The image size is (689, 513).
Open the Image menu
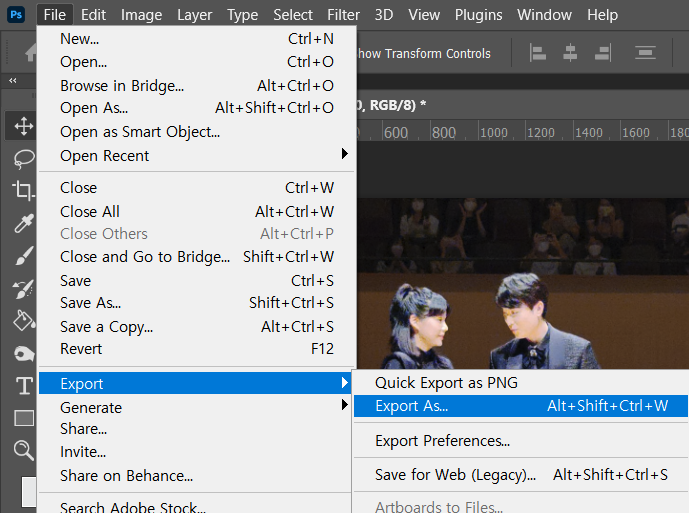[141, 15]
